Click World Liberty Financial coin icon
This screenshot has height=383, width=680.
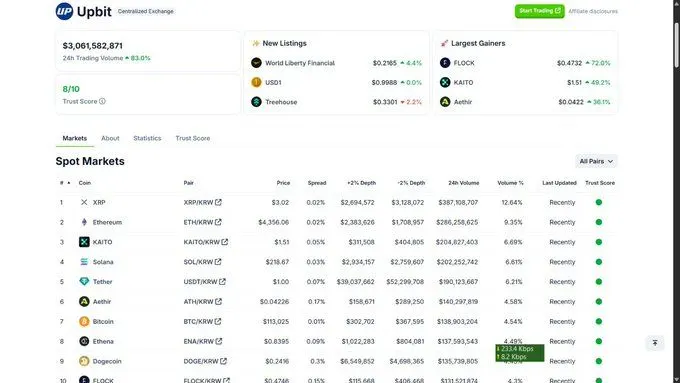tap(256, 63)
